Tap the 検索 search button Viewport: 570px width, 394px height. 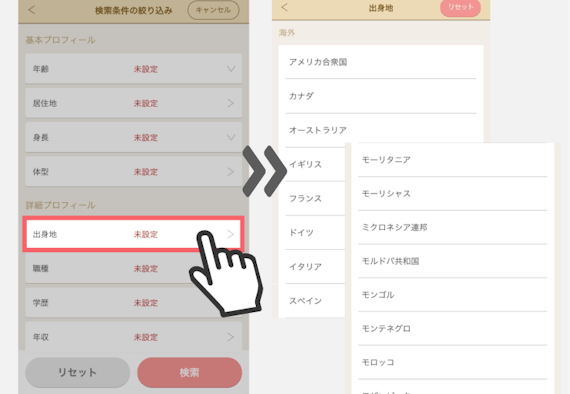pyautogui.click(x=189, y=372)
